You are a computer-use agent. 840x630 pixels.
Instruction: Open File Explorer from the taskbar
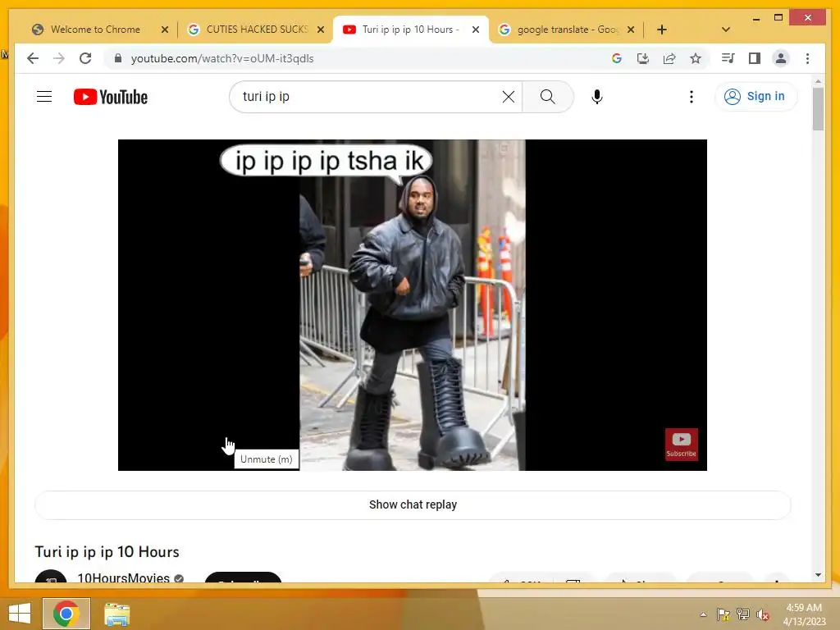[x=116, y=614]
